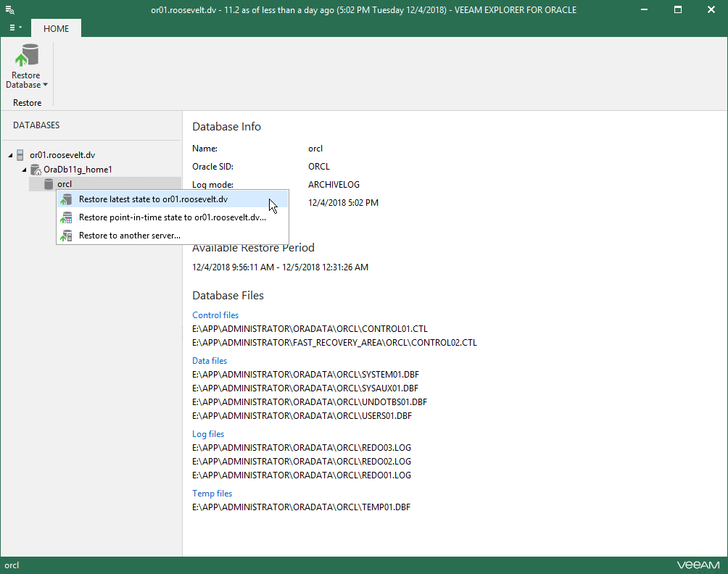
Task: Click the SYSTEM01.DBF file path
Action: point(305,375)
